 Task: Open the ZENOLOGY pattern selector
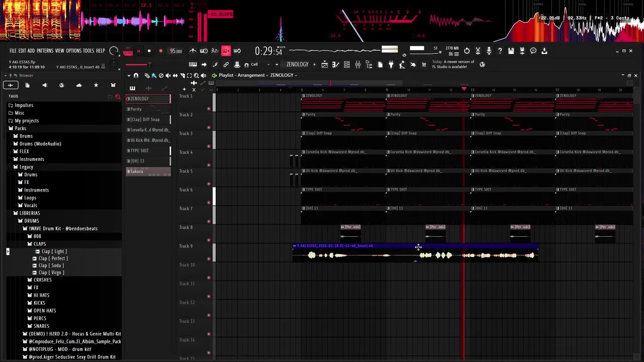tap(297, 64)
